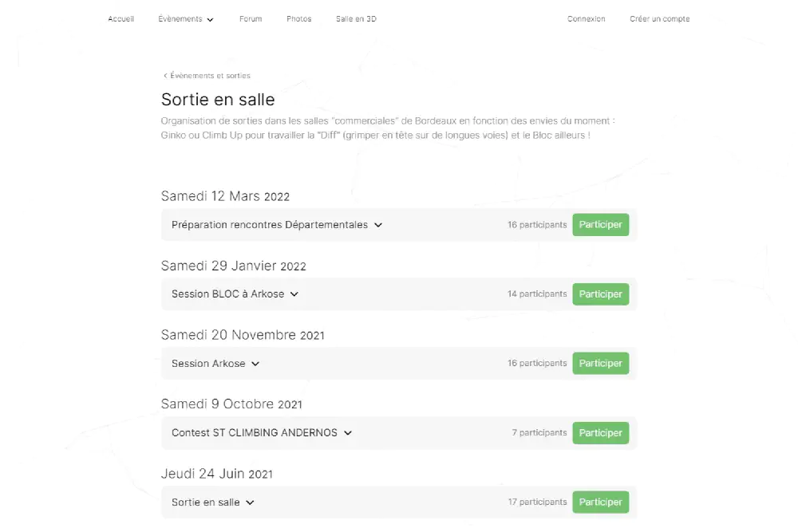Click Participer for 29 Janvier event
This screenshot has height=532, width=798.
click(x=600, y=294)
